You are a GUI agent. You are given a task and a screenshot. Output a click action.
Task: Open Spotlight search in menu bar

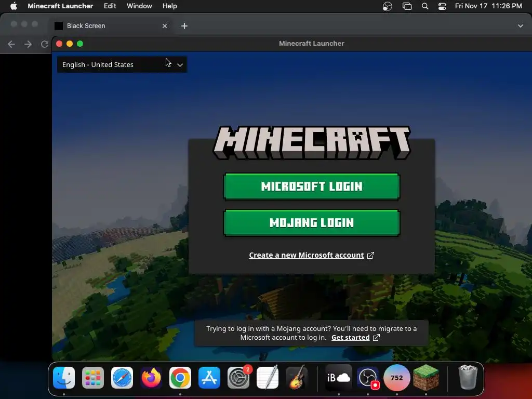(425, 6)
